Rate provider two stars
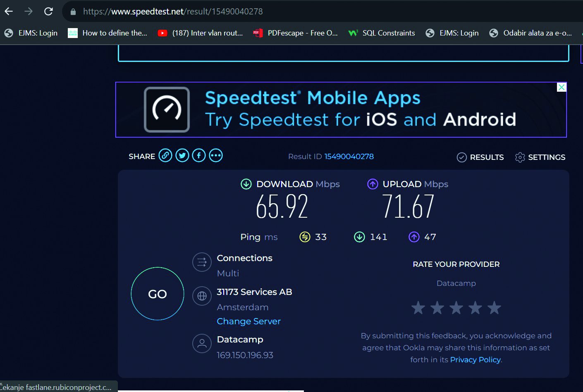Image resolution: width=583 pixels, height=392 pixels. pyautogui.click(x=437, y=307)
